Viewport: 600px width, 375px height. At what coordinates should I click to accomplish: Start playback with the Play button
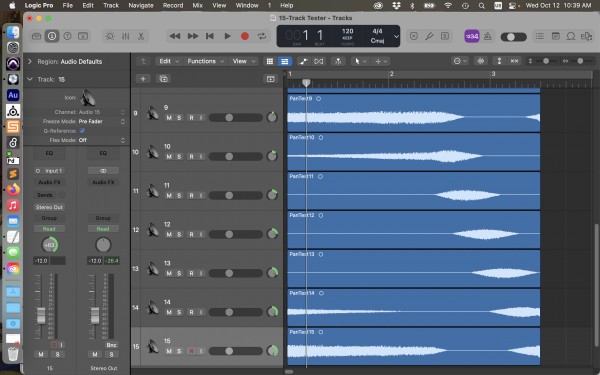227,36
